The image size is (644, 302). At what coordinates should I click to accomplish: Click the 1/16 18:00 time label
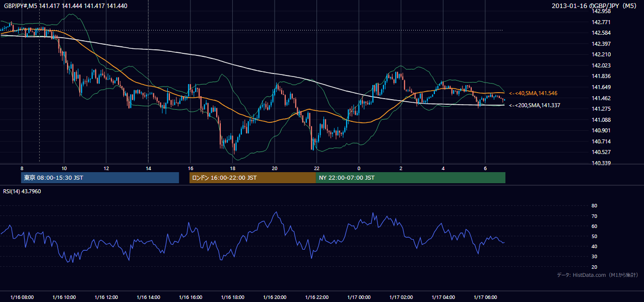(x=232, y=297)
